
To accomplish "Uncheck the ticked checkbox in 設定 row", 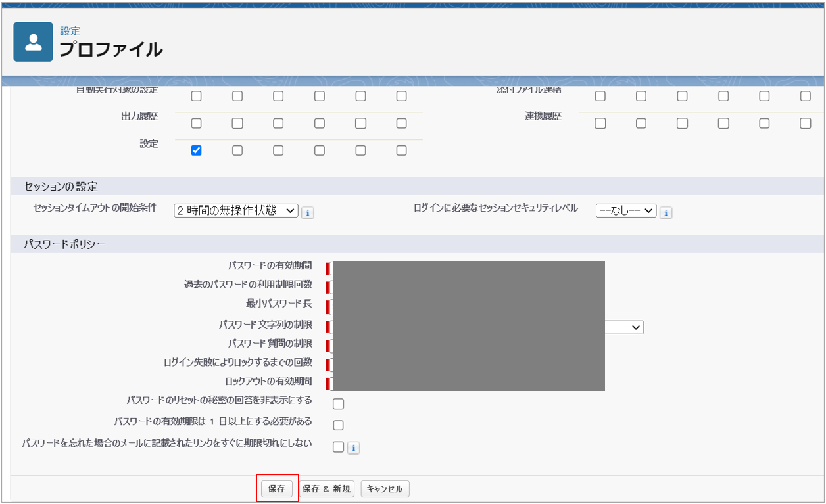I will (x=196, y=150).
